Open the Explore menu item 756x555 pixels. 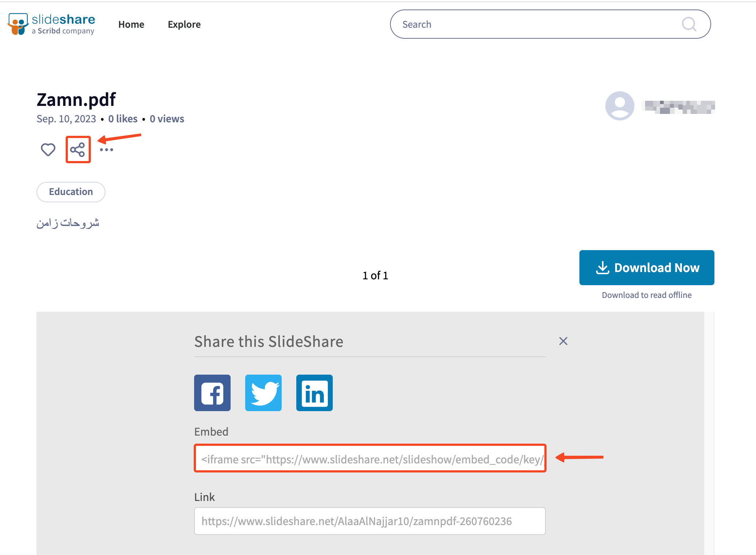click(x=184, y=24)
